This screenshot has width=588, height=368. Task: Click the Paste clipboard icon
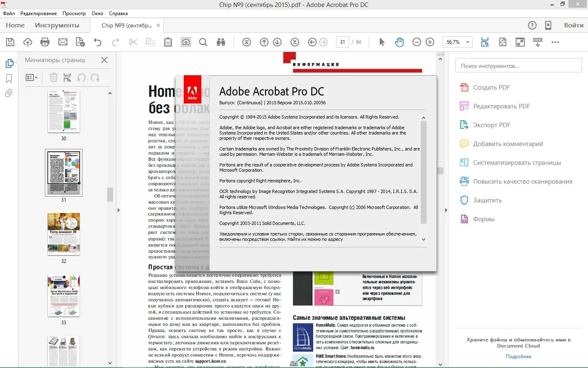168,42
